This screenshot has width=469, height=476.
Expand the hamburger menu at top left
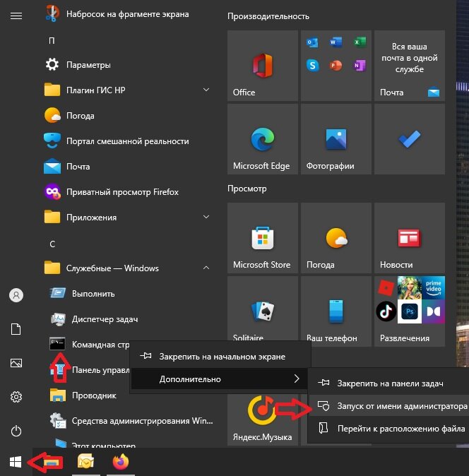[16, 16]
